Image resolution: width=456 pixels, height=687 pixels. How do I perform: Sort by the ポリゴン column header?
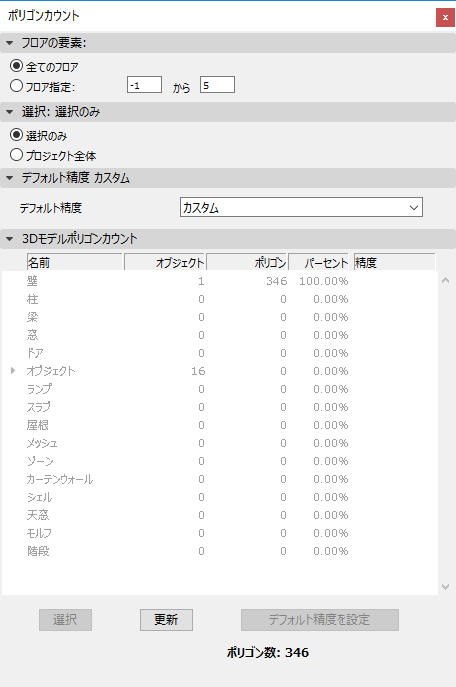pos(247,262)
